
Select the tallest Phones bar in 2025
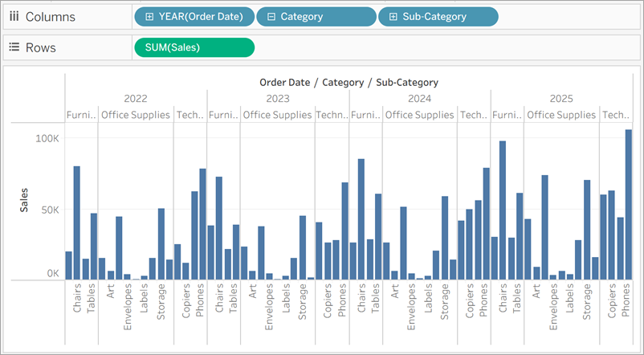click(x=628, y=205)
